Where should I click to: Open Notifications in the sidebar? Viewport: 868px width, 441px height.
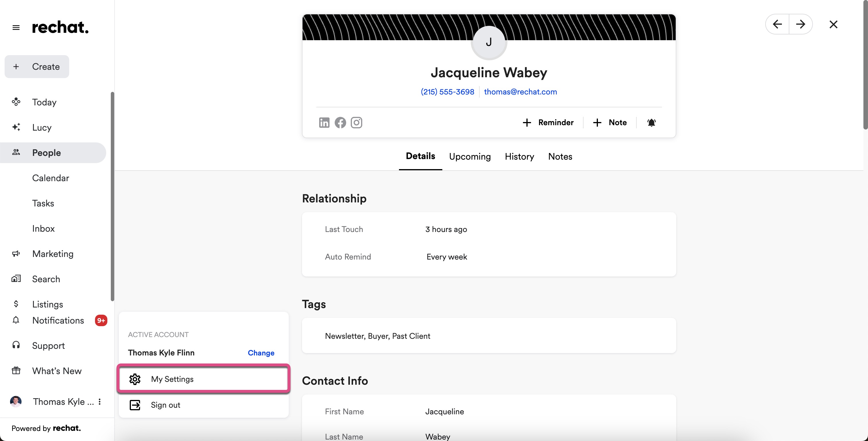click(58, 320)
